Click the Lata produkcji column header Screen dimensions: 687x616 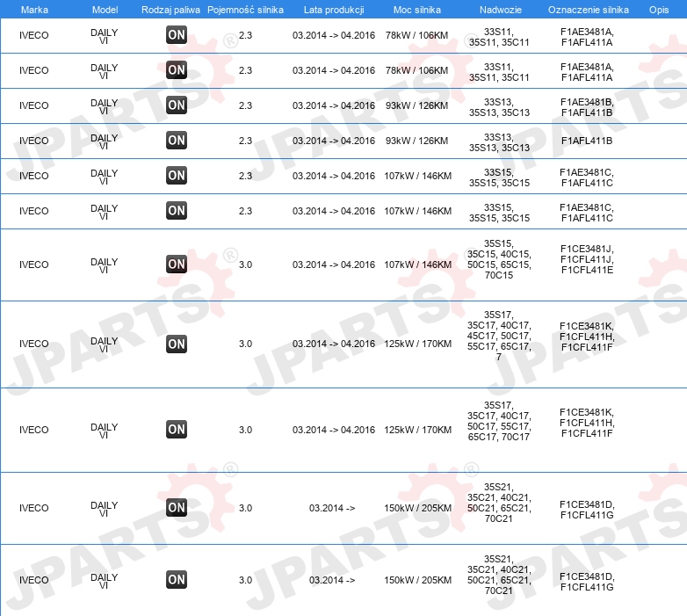click(x=334, y=10)
